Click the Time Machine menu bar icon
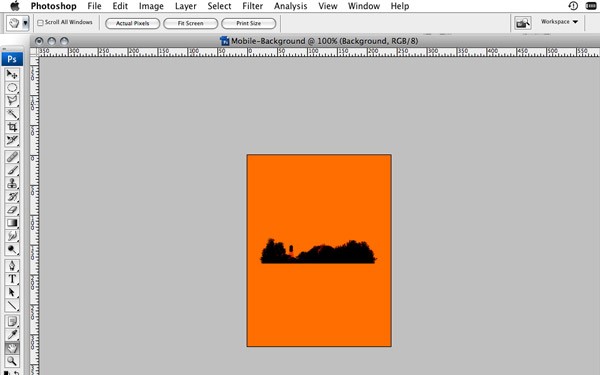 [573, 6]
